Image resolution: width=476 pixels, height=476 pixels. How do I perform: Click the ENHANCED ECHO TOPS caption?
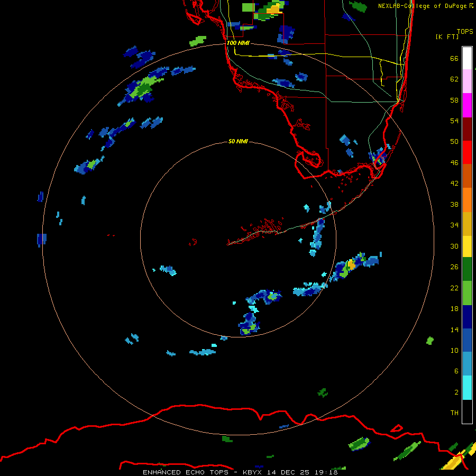click(x=186, y=472)
